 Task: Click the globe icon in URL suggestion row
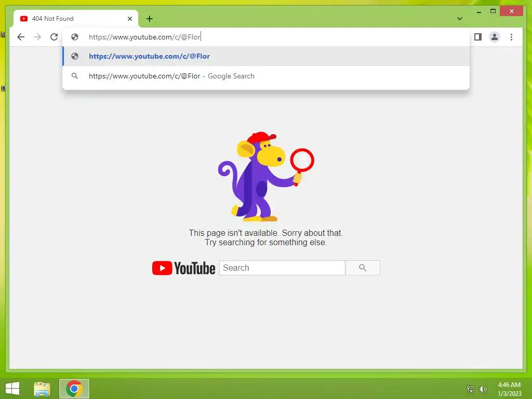[75, 56]
